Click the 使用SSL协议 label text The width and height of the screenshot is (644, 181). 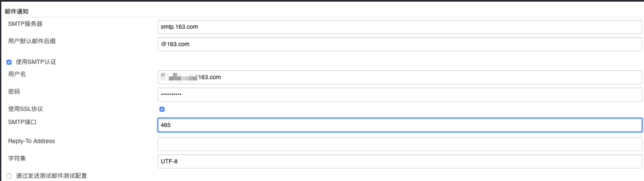26,109
